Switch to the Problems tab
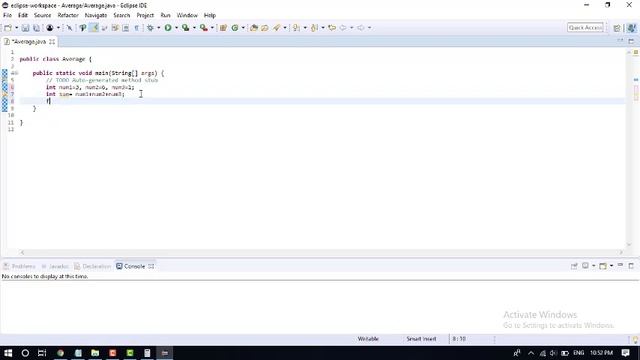 [x=20, y=266]
